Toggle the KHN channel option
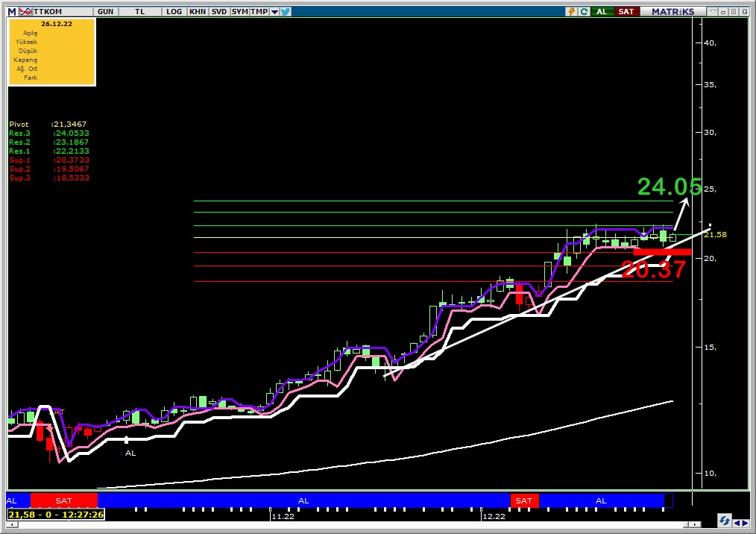The width and height of the screenshot is (756, 534). tap(198, 11)
